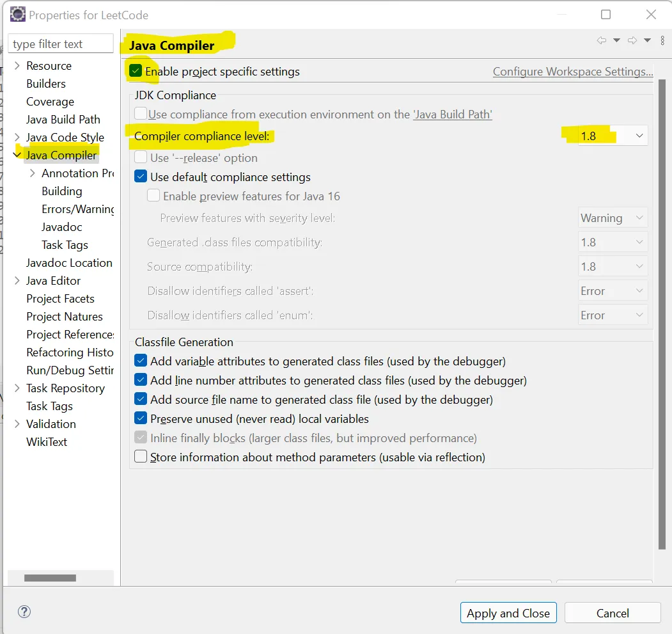Open Preview features severity Warning dropdown

click(x=613, y=218)
